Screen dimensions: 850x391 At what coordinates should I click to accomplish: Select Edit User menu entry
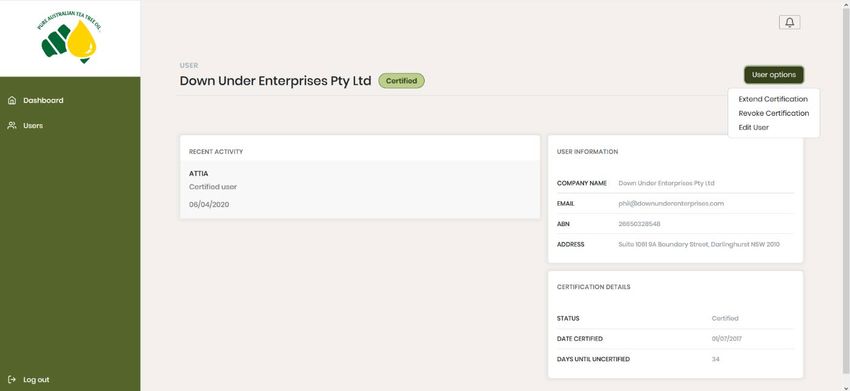point(754,127)
